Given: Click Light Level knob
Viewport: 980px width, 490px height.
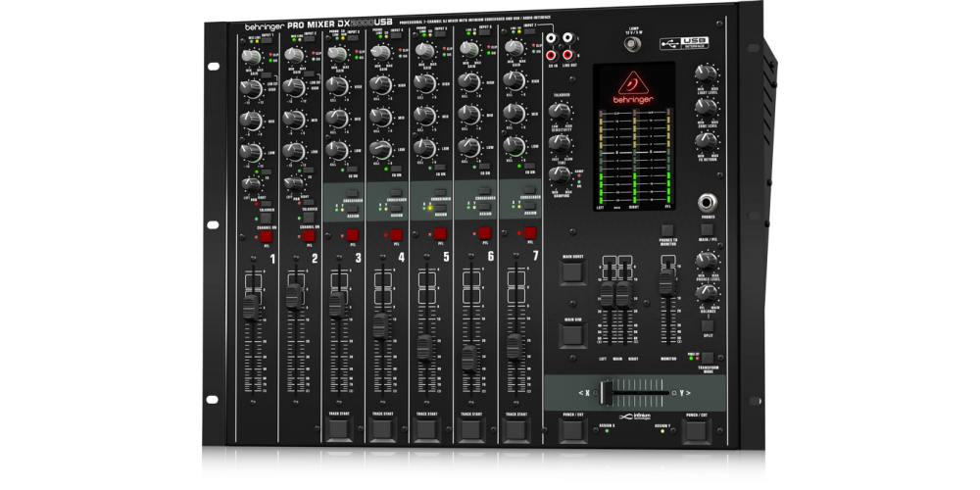Looking at the screenshot, I should point(706,74).
